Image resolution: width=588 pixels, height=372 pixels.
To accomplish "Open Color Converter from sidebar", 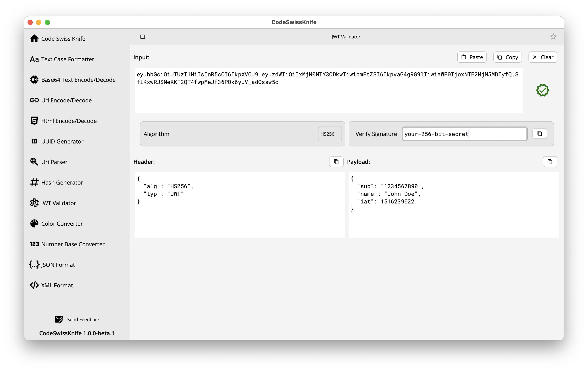I will [62, 223].
